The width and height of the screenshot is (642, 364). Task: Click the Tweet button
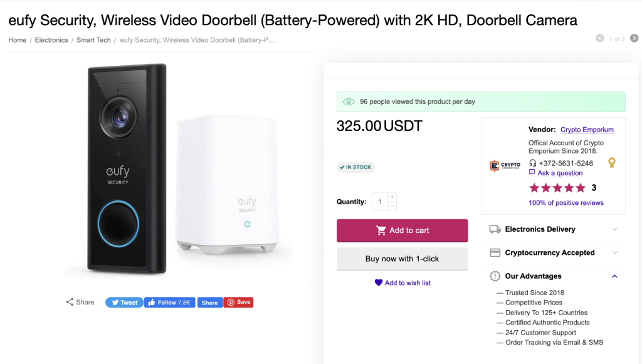click(x=124, y=302)
